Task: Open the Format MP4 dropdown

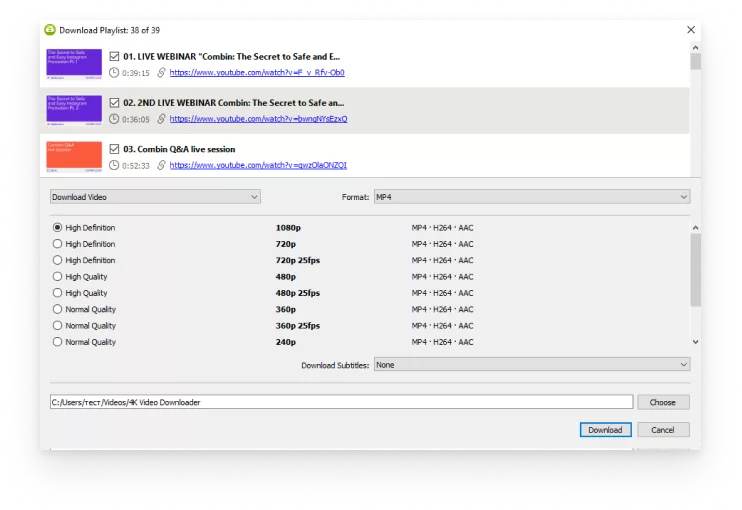Action: (532, 197)
